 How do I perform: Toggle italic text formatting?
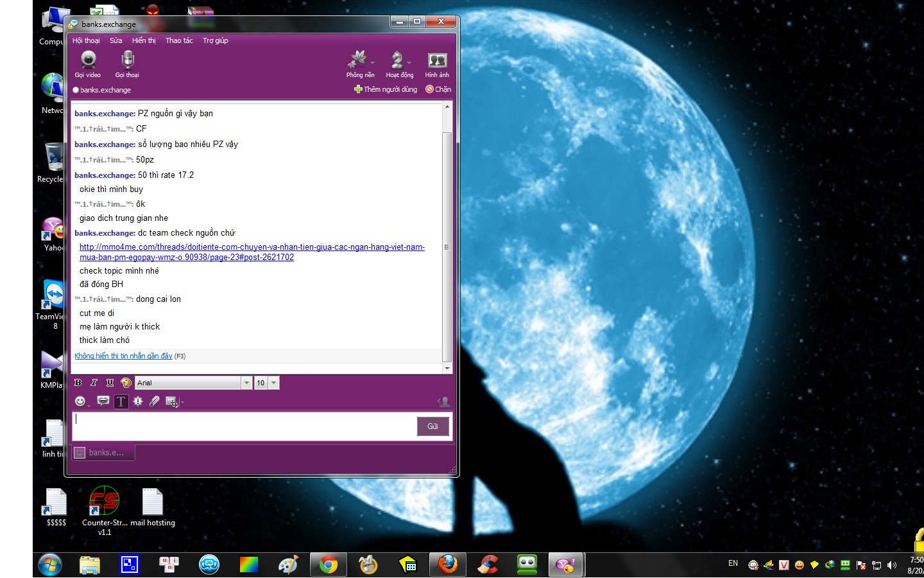[94, 383]
